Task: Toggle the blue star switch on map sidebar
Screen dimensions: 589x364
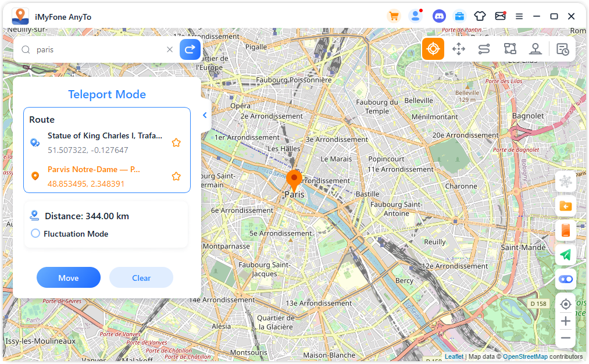Action: pyautogui.click(x=565, y=279)
